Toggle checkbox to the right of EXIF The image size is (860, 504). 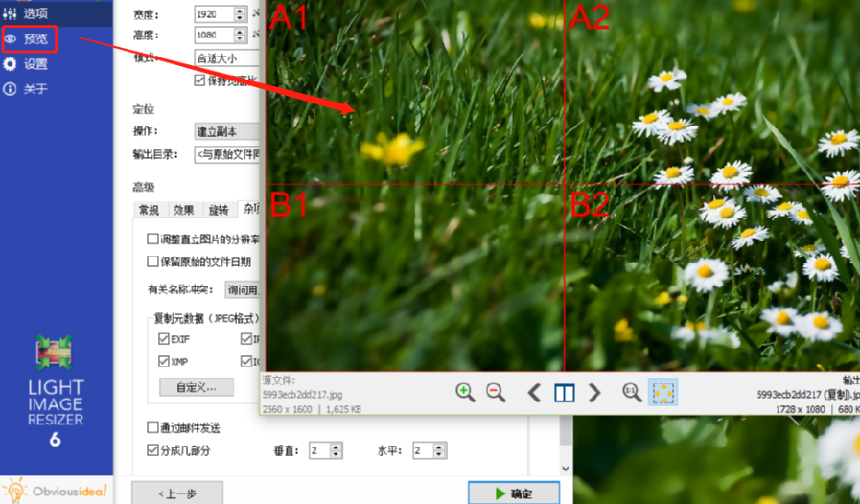point(246,339)
